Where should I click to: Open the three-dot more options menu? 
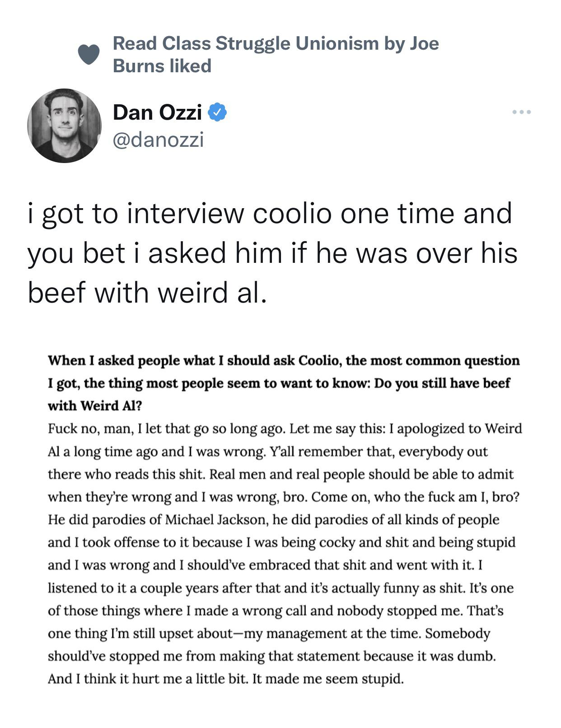click(x=522, y=112)
